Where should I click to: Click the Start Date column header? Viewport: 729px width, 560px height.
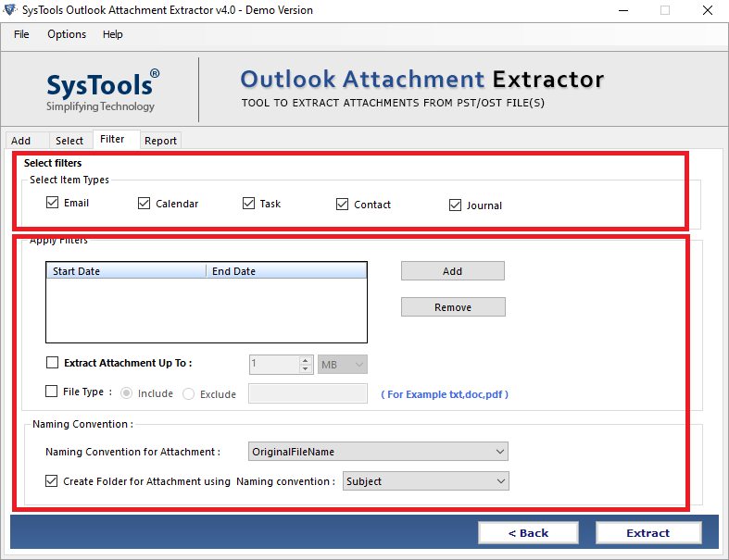pyautogui.click(x=126, y=271)
